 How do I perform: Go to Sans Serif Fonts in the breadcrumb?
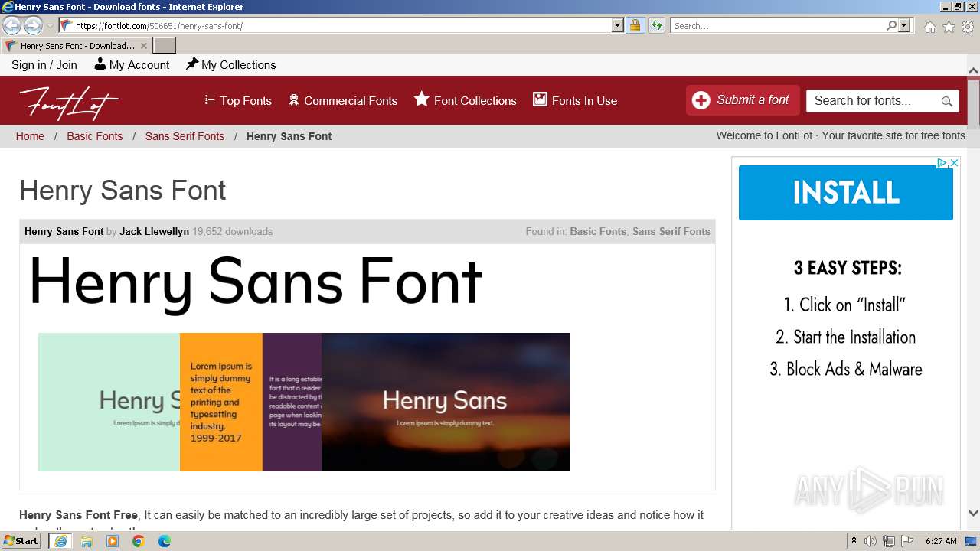(185, 136)
